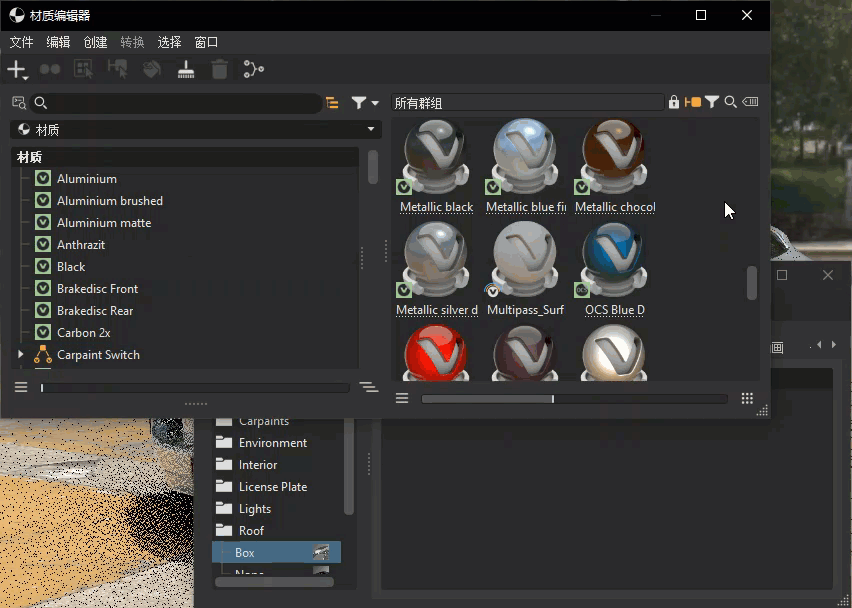This screenshot has width=852, height=608.
Task: Click the trash delete toolbar icon
Action: 220,70
